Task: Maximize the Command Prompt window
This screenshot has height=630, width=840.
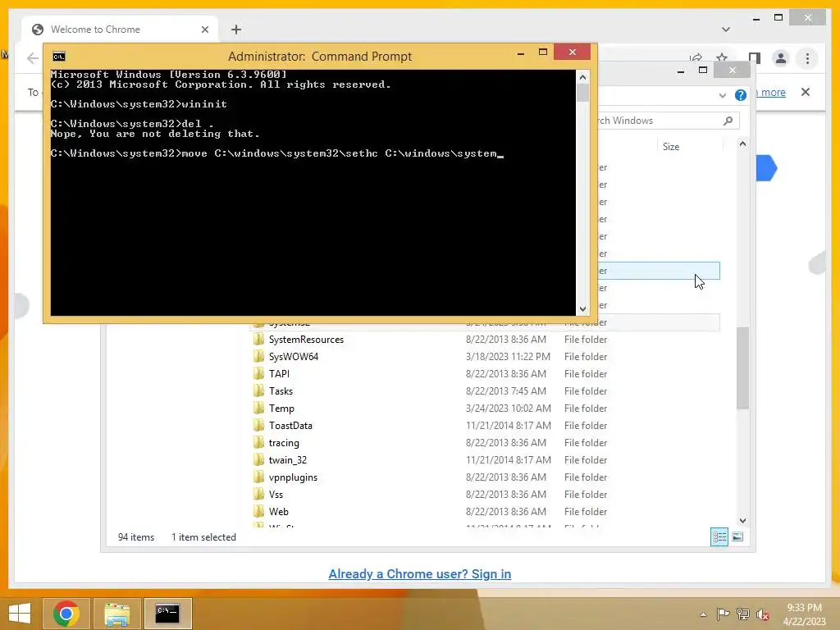Action: [543, 52]
